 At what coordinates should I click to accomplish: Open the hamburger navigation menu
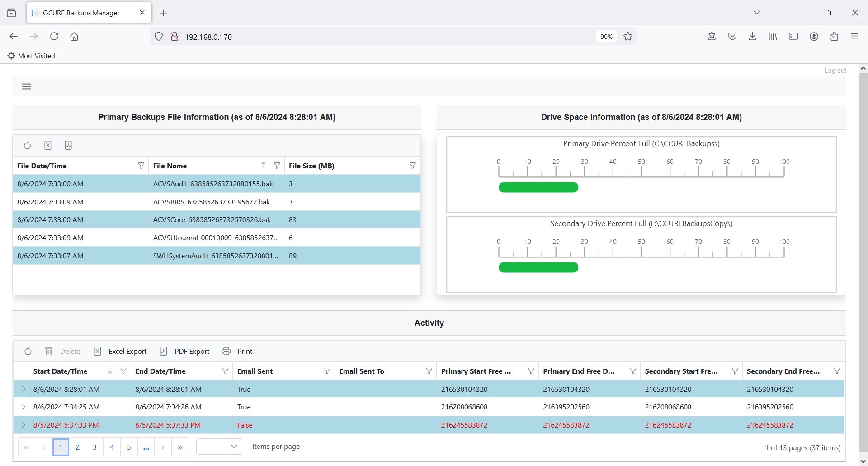pyautogui.click(x=27, y=86)
